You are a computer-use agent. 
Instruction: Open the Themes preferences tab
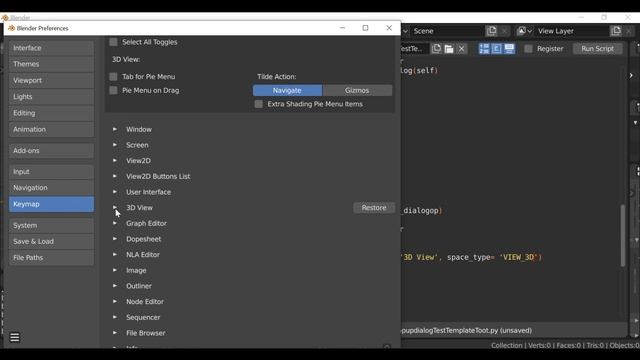[x=51, y=64]
